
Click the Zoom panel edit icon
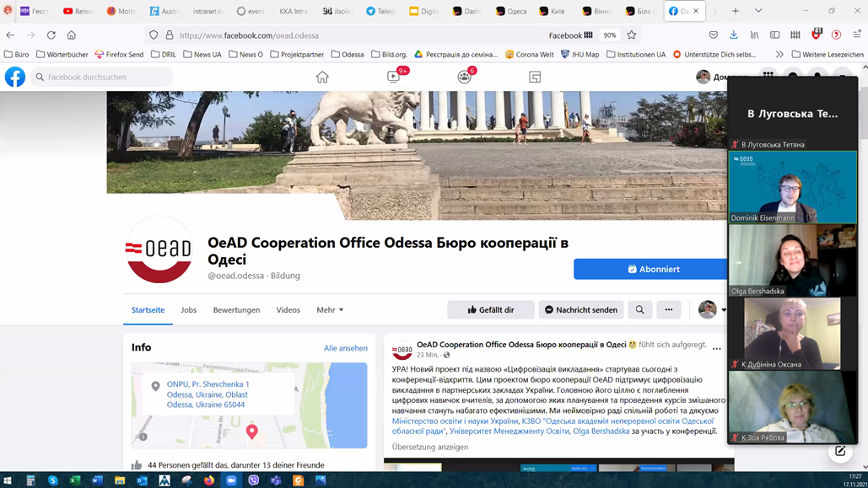pyautogui.click(x=840, y=452)
